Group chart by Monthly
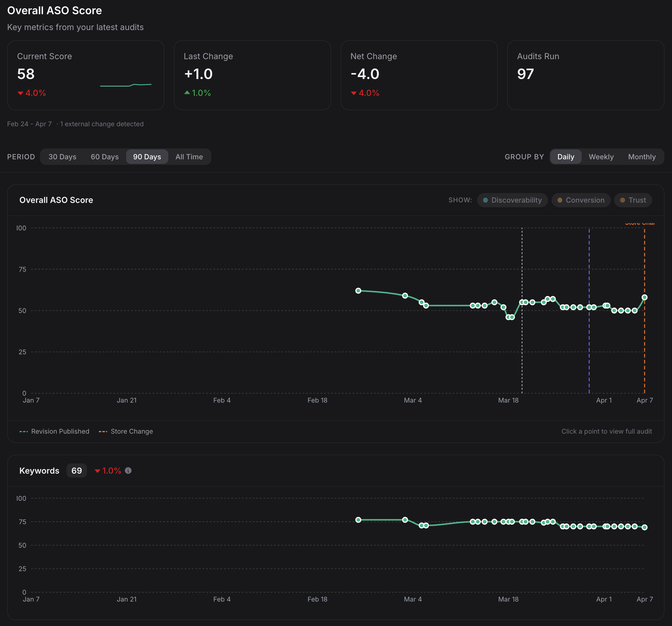Viewport: 672px width, 626px height. (642, 157)
